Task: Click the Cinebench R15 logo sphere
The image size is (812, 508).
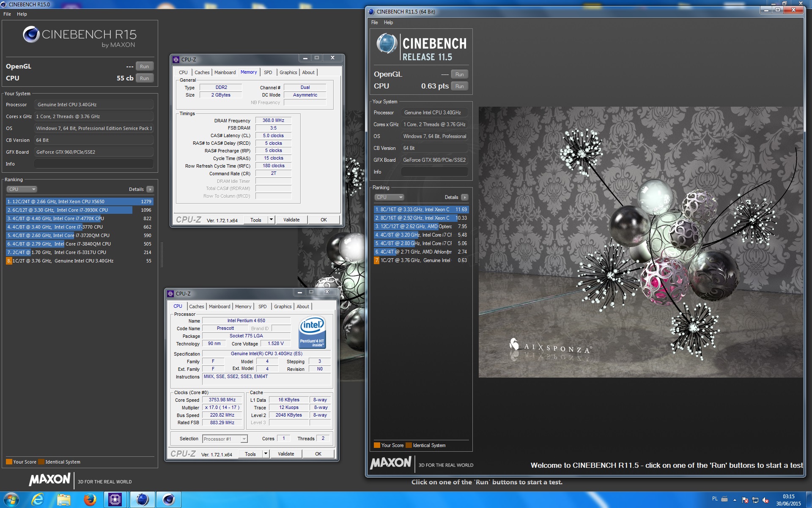Action: pos(31,35)
